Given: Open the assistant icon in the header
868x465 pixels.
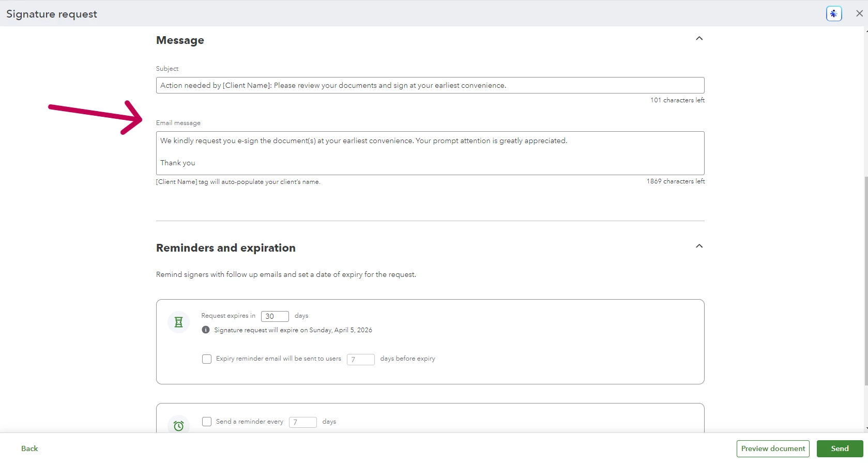Looking at the screenshot, I should click(x=833, y=13).
